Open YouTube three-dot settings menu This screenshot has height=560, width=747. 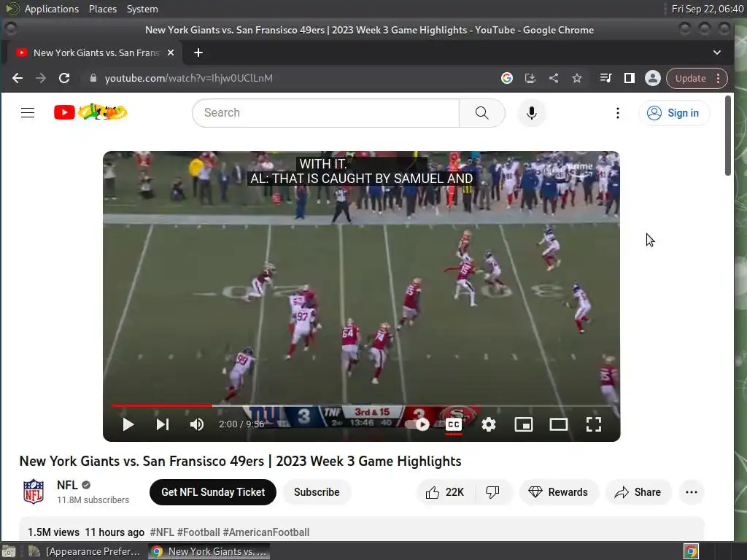pos(617,113)
